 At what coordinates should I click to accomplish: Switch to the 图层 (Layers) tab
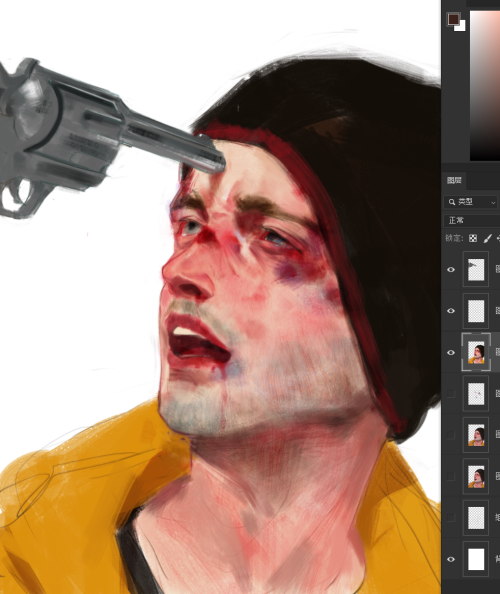pyautogui.click(x=454, y=180)
